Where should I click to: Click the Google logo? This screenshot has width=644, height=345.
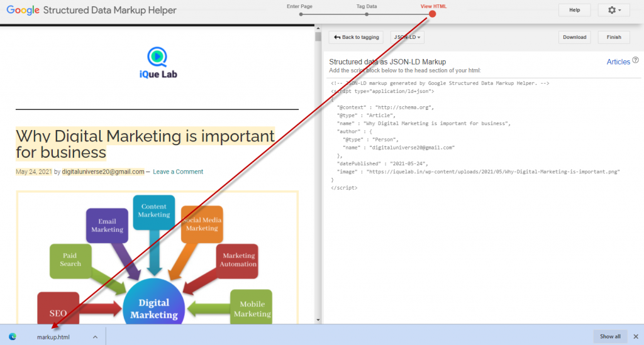point(23,10)
